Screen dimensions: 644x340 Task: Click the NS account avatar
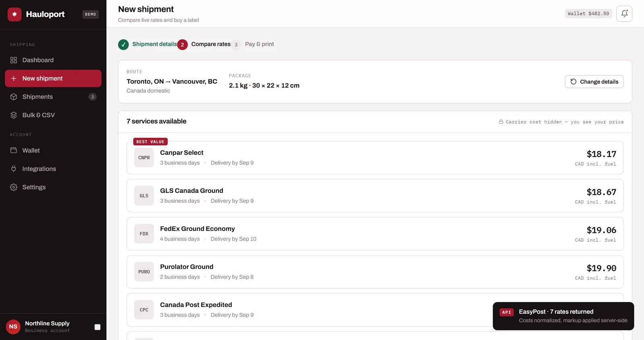[13, 327]
